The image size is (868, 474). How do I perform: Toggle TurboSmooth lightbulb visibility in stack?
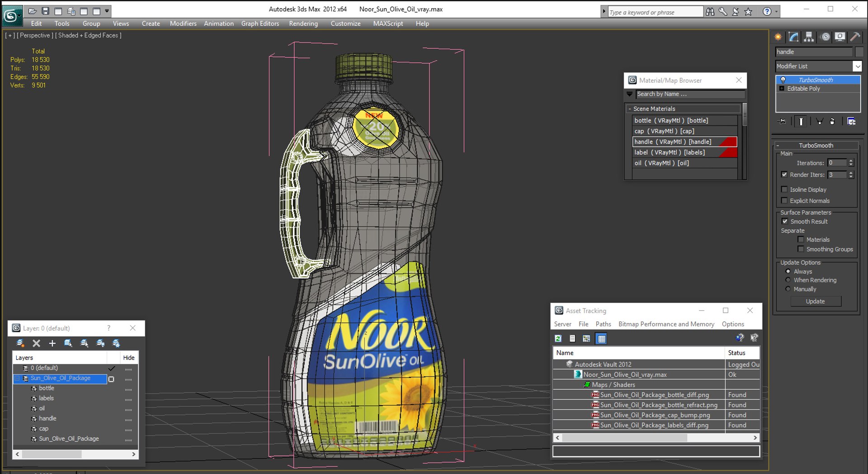(783, 80)
